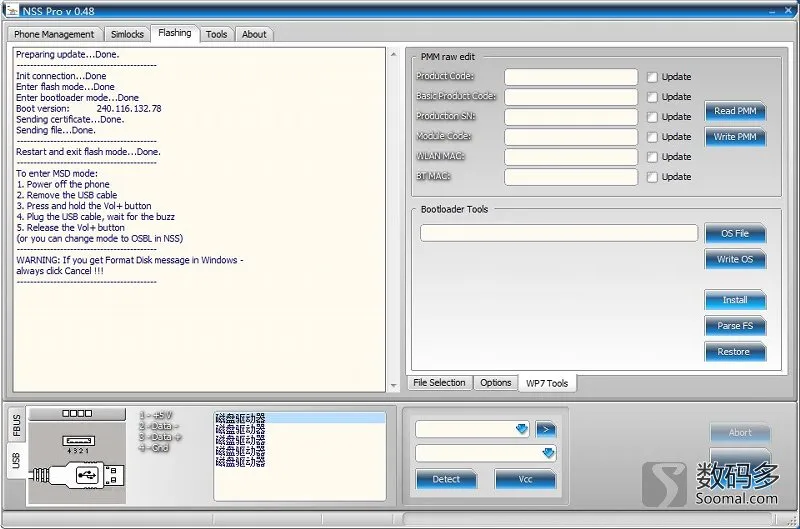Switch to File Selection tab
The width and height of the screenshot is (800, 529).
(439, 383)
